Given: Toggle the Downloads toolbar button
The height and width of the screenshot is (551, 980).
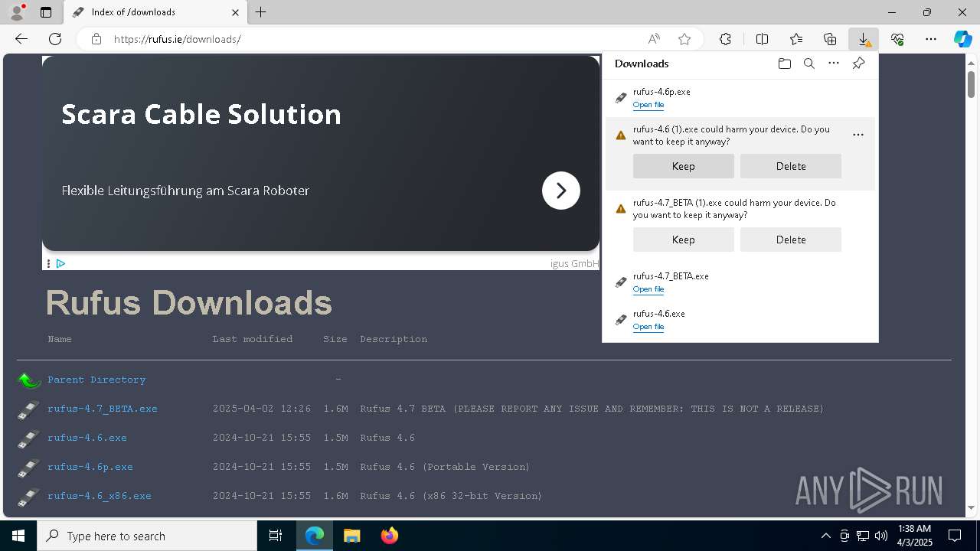Looking at the screenshot, I should [864, 39].
